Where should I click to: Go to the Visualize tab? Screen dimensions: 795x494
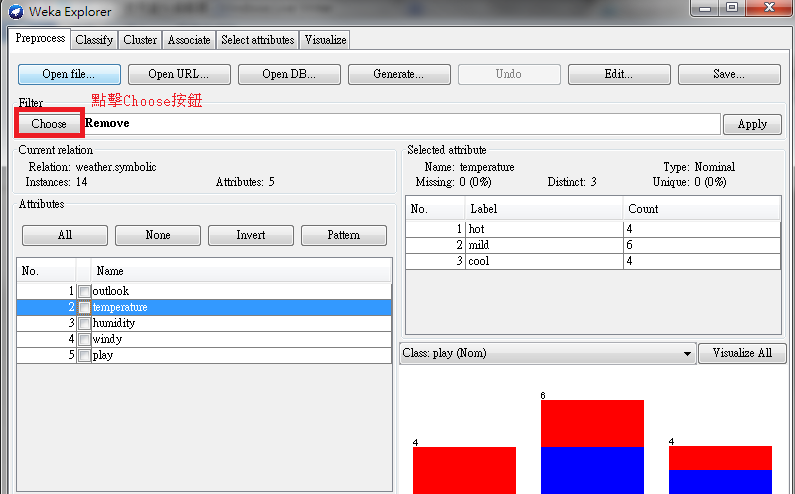point(325,40)
